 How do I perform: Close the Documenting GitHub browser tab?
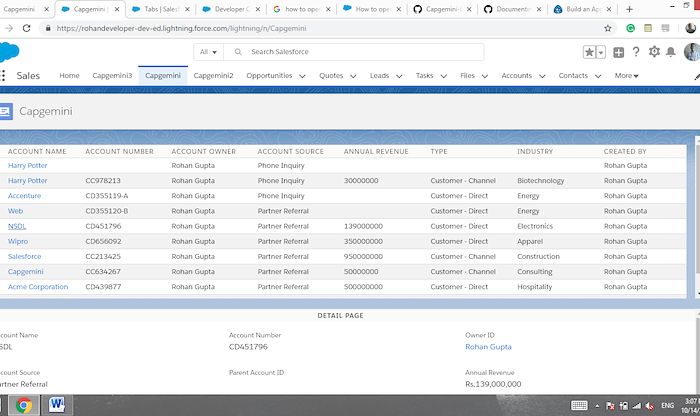(539, 9)
